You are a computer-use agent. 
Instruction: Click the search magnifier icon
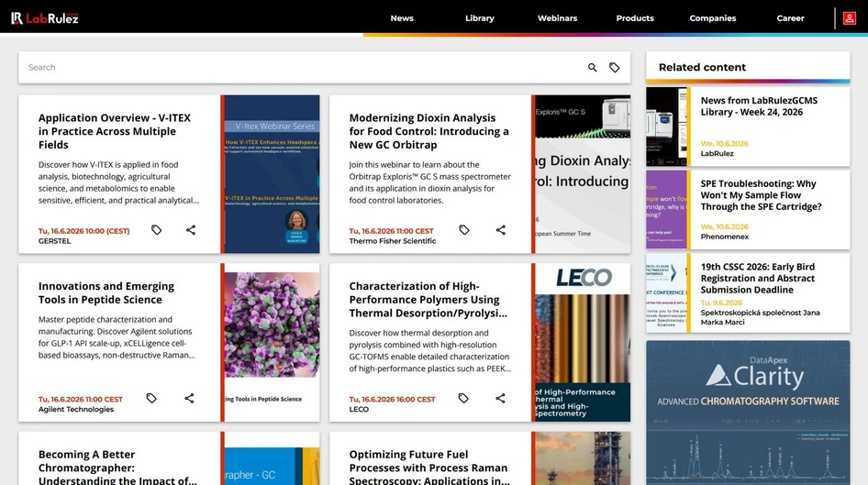(x=593, y=68)
